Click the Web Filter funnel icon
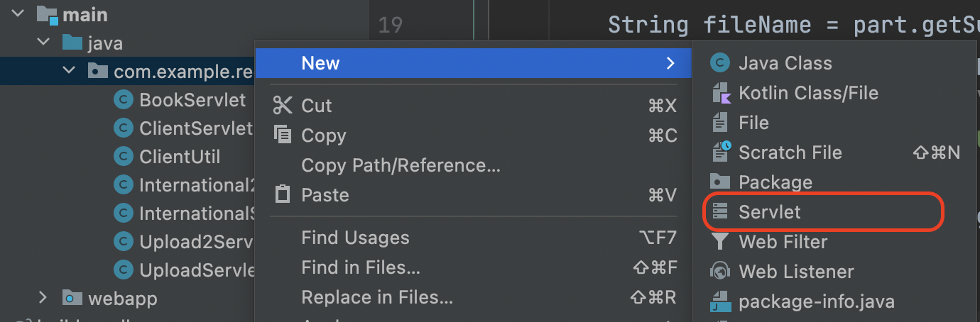980x322 pixels. coord(720,242)
